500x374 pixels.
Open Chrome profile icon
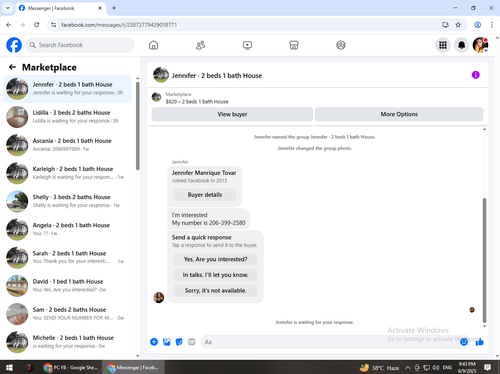(477, 25)
